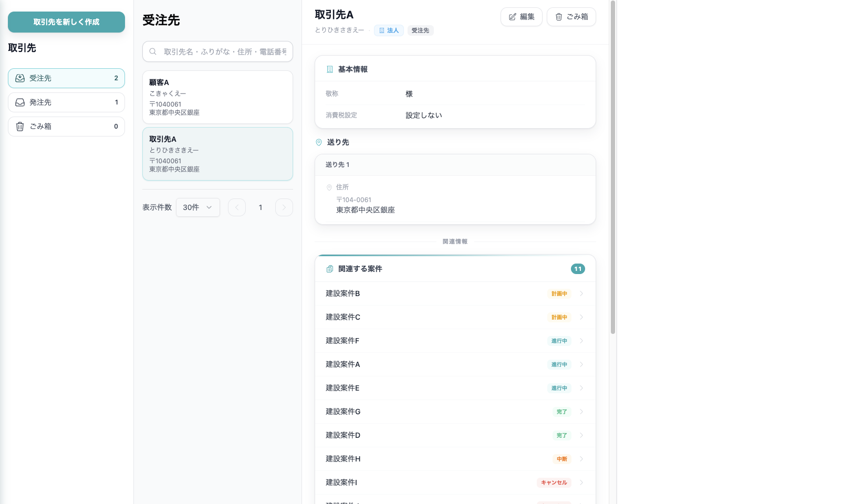
Task: Click the 取引先名 search input field
Action: pyautogui.click(x=226, y=51)
